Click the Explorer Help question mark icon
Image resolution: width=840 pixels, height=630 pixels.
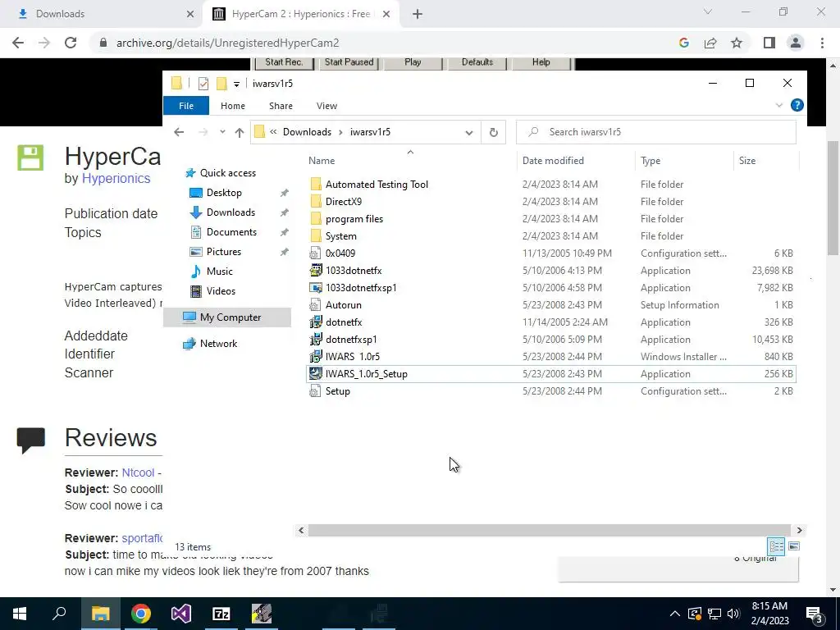(797, 106)
